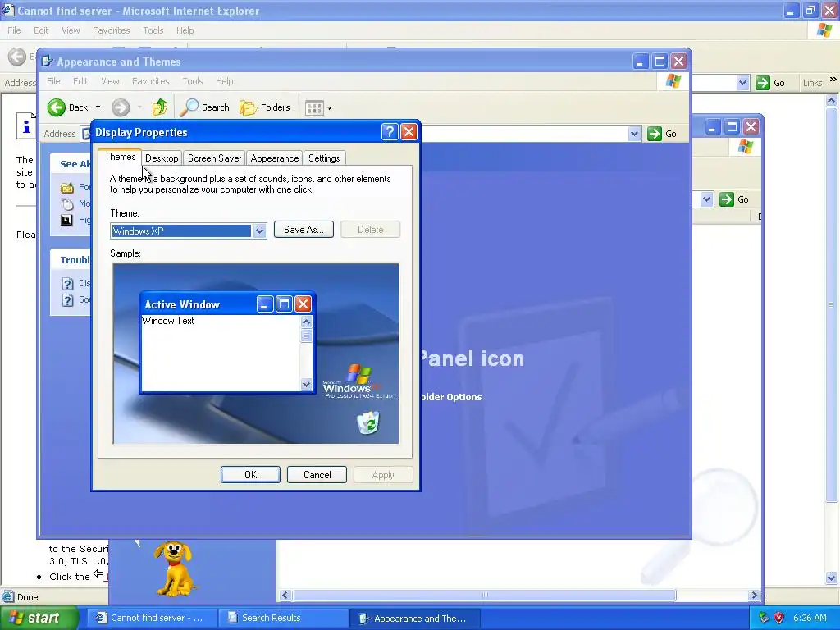Open Internet Explorer File menu

click(14, 30)
